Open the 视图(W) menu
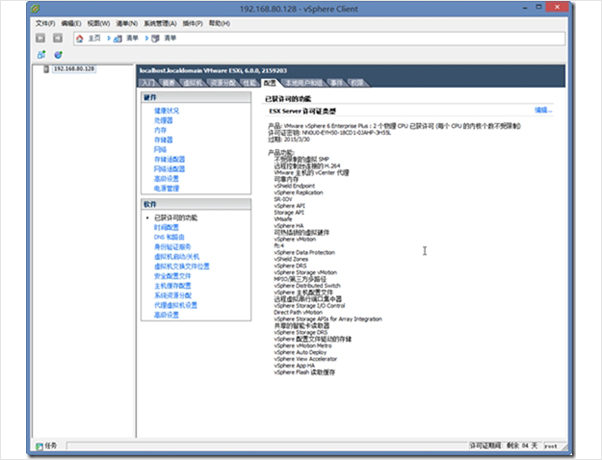This screenshot has width=602, height=460. coord(99,23)
